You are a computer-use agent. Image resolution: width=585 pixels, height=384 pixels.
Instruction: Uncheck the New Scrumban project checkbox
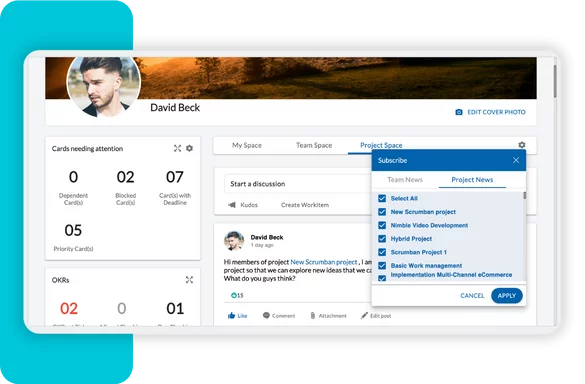[382, 212]
